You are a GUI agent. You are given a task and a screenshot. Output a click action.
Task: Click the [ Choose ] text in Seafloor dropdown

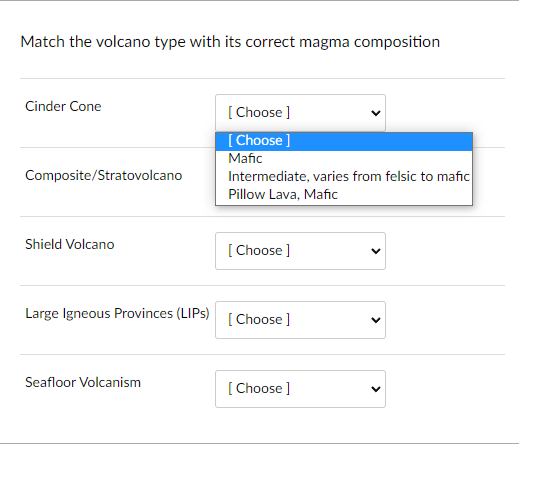259,388
